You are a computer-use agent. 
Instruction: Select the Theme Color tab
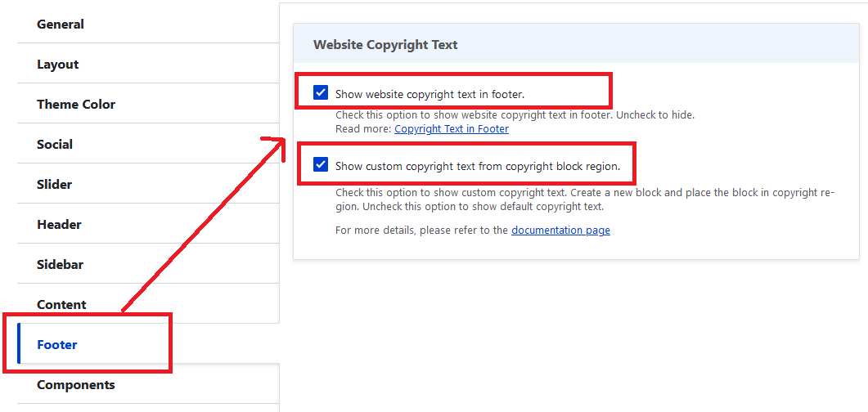click(x=76, y=105)
